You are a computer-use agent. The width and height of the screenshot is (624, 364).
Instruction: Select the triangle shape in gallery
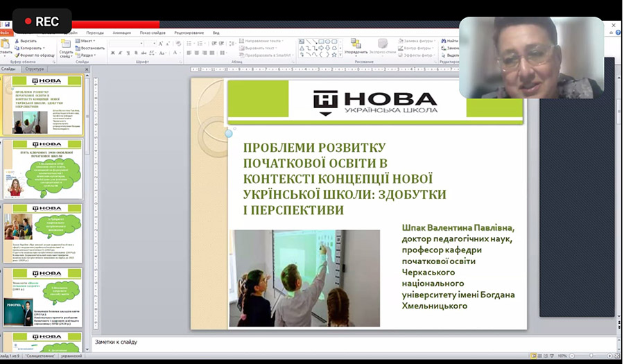[302, 48]
